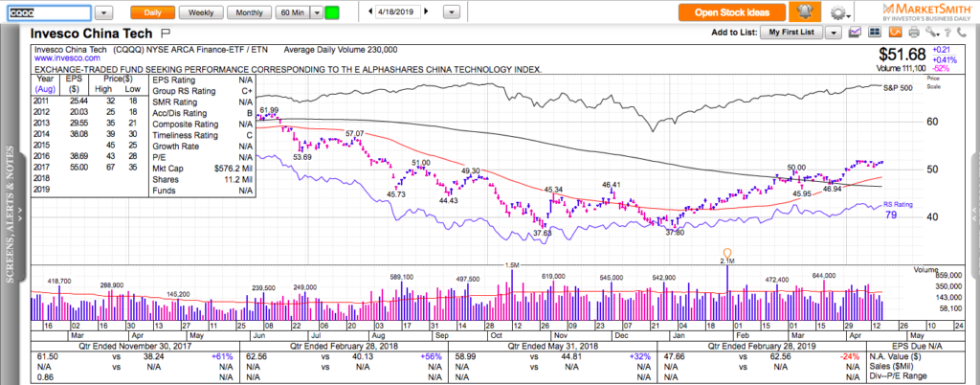Screen dimensions: 980x385
Task: Click the 57.07 price label
Action: tap(354, 133)
